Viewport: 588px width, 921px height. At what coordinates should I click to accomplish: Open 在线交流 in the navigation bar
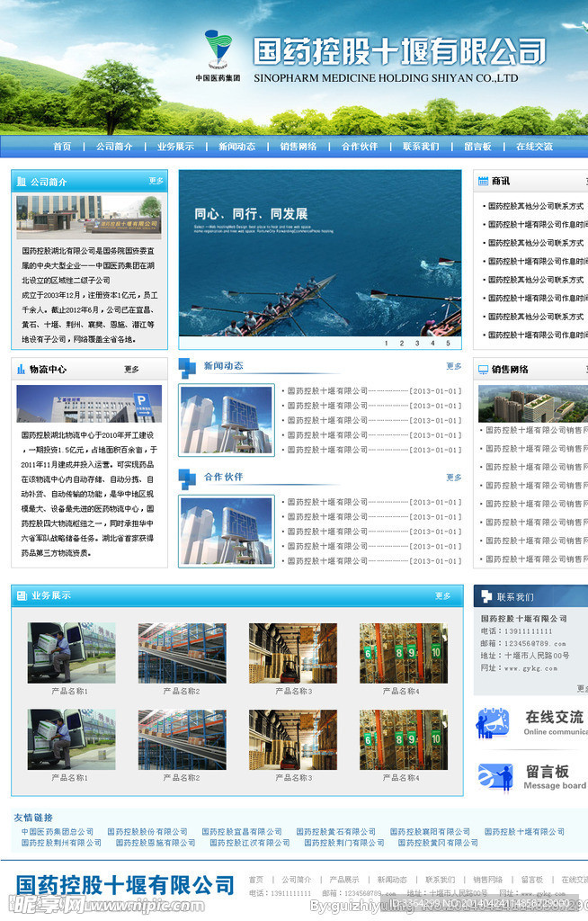click(x=535, y=147)
